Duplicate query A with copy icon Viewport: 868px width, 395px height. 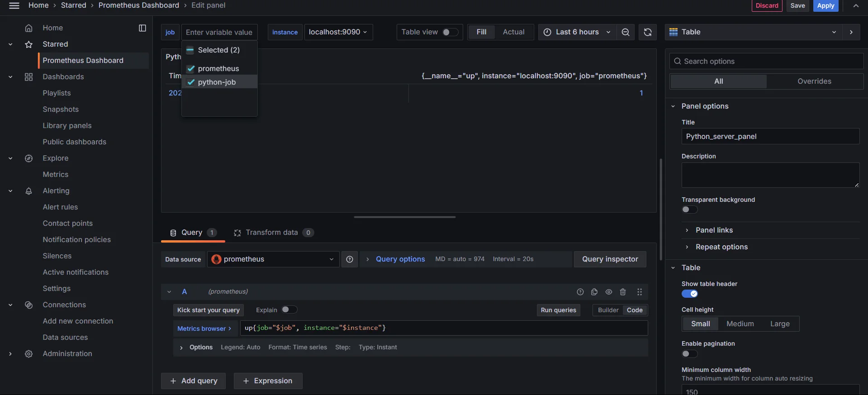click(x=594, y=292)
